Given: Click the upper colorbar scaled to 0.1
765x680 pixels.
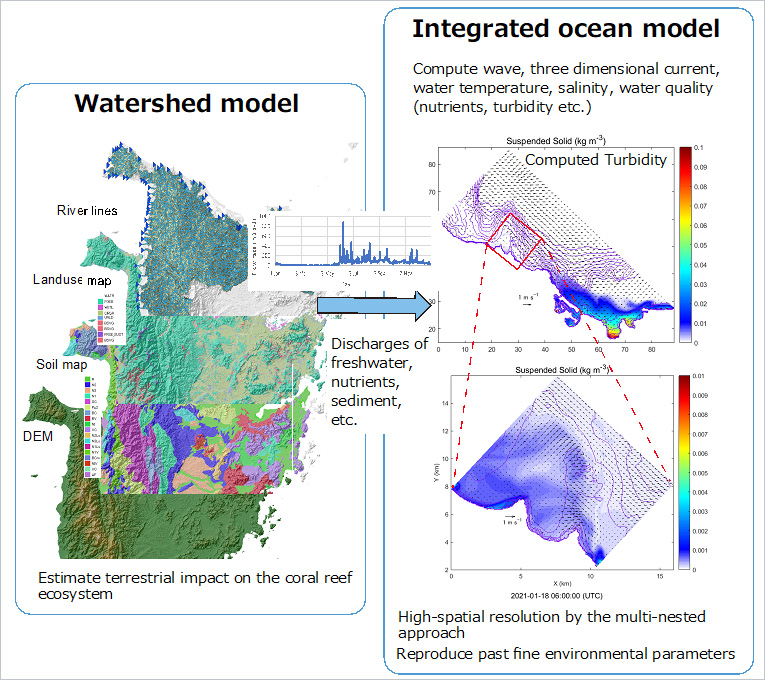Looking at the screenshot, I should coord(686,246).
